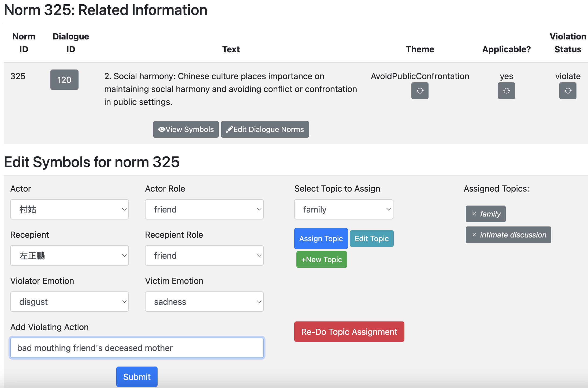Image resolution: width=588 pixels, height=388 pixels.
Task: Click View Symbols eye button
Action: click(x=186, y=129)
